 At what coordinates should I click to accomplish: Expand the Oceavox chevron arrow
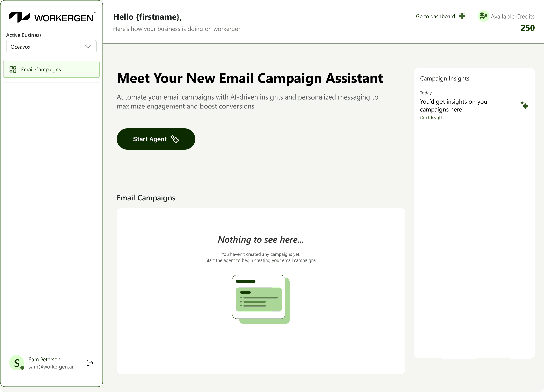tap(88, 47)
